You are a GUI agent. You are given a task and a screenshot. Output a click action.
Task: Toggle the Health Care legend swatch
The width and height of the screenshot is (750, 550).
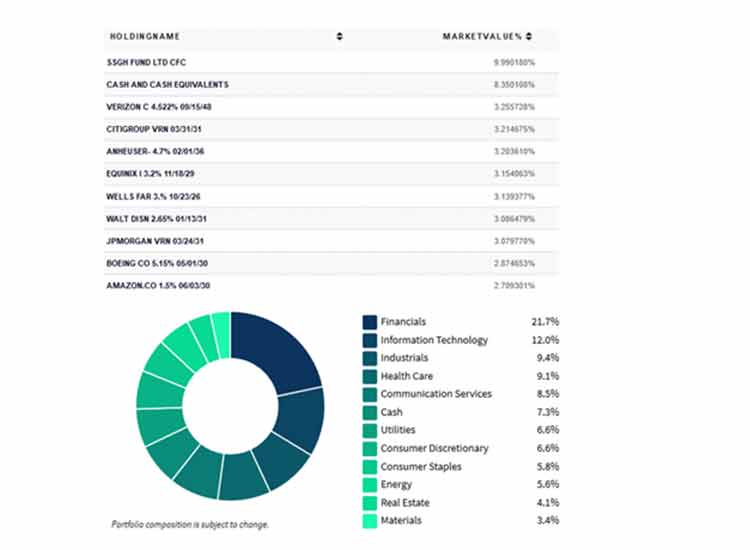[x=370, y=376]
